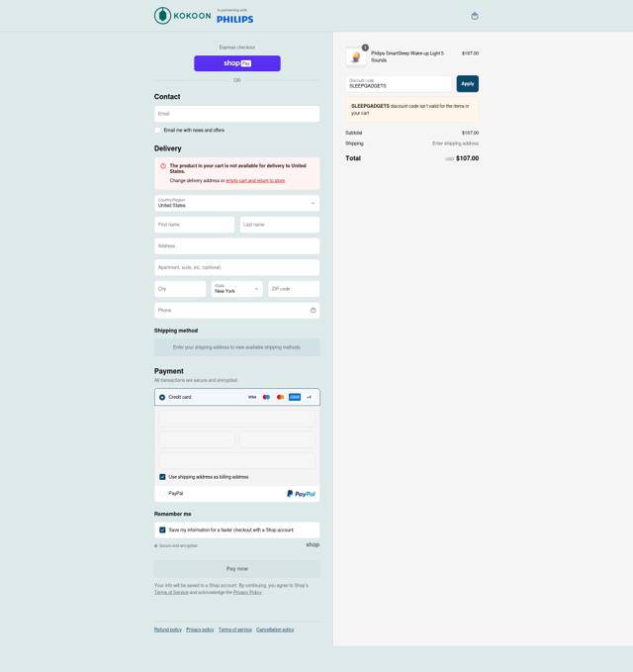Click the Kokoon logo
633x672 pixels.
pos(182,16)
